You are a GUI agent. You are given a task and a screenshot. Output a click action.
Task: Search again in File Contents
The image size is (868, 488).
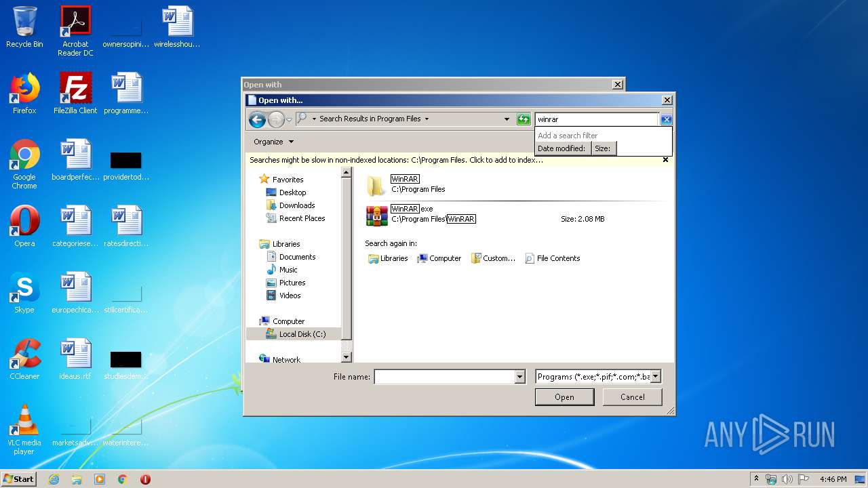(x=553, y=258)
